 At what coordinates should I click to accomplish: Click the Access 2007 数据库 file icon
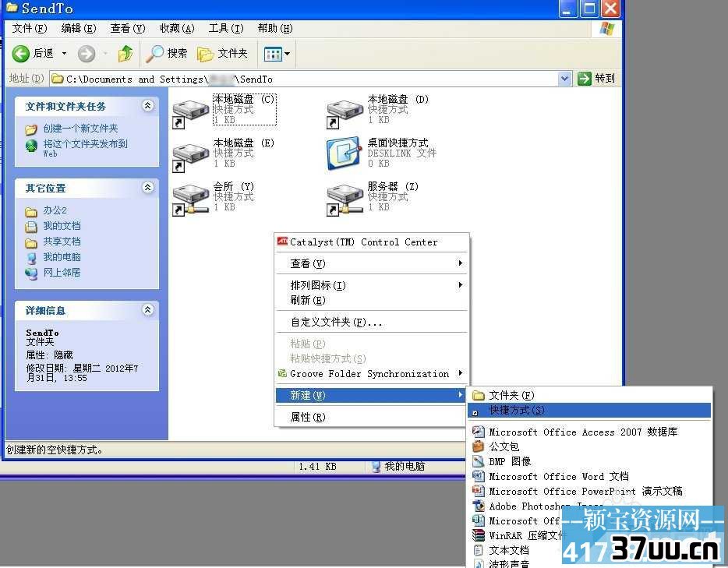pyautogui.click(x=479, y=432)
